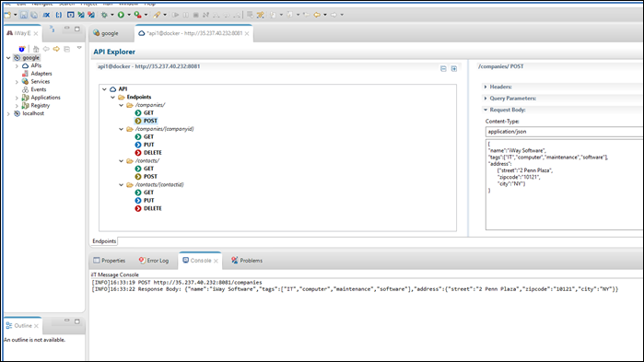Expand the Services tree node
The height and width of the screenshot is (362, 644).
coord(17,82)
